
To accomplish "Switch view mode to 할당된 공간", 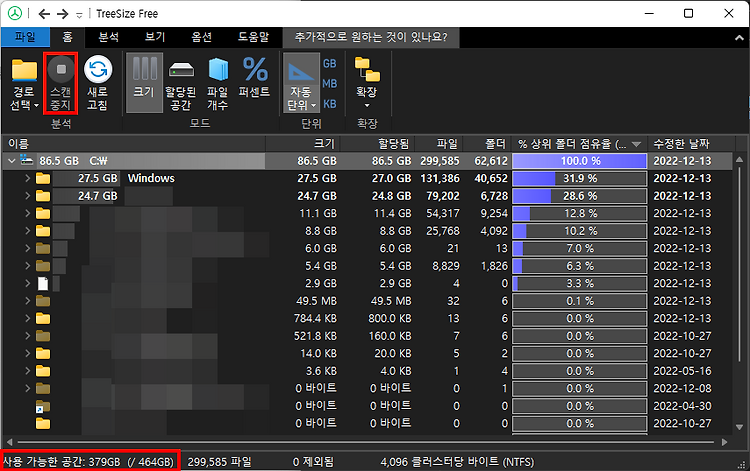I will pos(181,84).
